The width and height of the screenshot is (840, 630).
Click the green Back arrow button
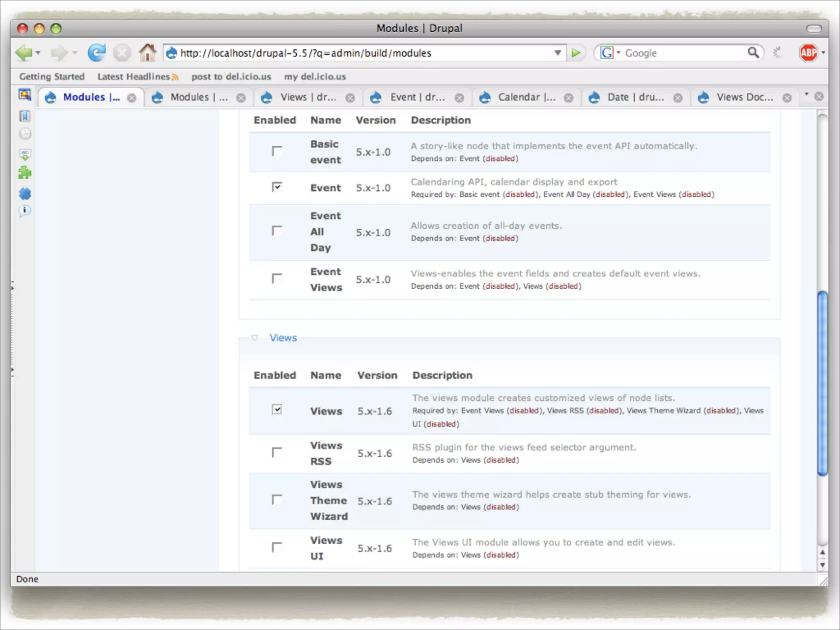[24, 53]
